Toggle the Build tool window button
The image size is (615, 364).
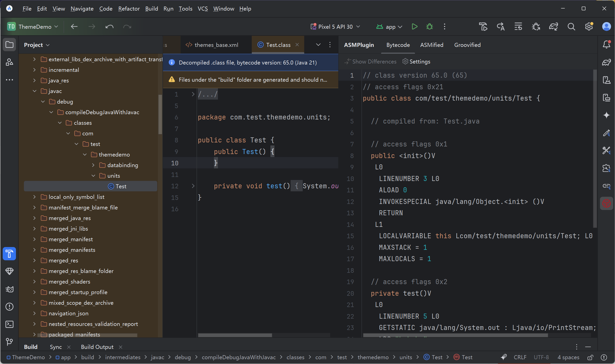[9, 254]
